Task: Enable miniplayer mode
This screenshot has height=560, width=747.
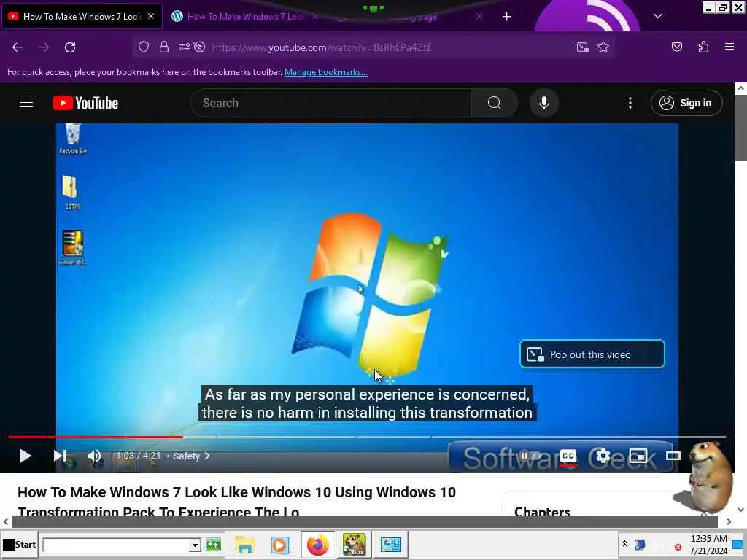Action: [x=638, y=456]
